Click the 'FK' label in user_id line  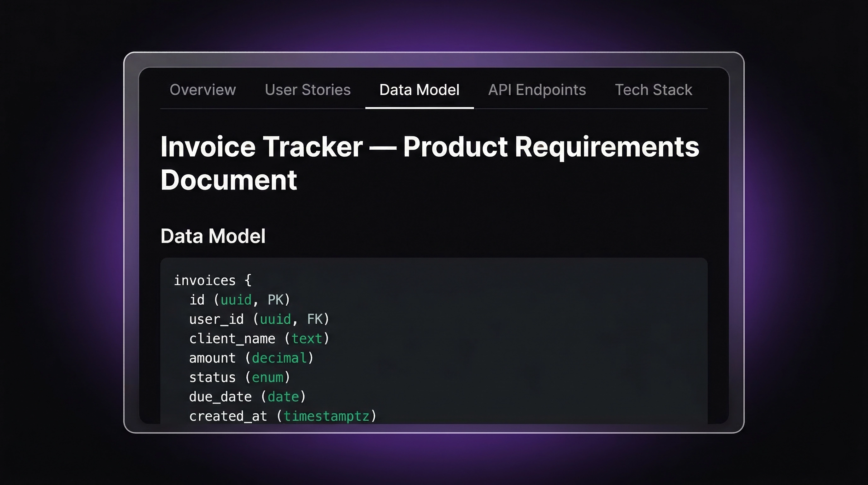pos(315,319)
